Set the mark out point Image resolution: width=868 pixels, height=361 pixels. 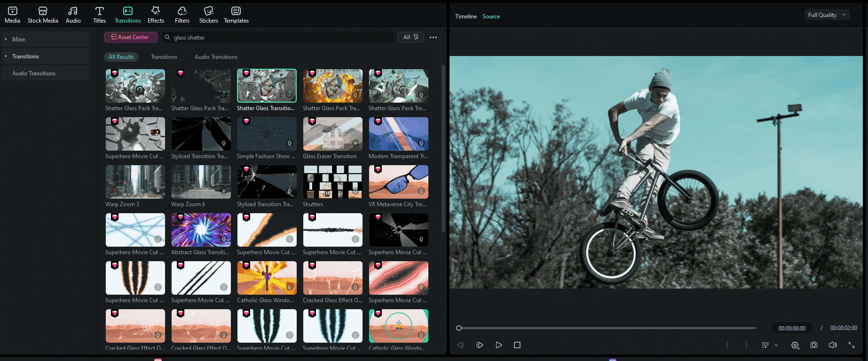coord(746,345)
